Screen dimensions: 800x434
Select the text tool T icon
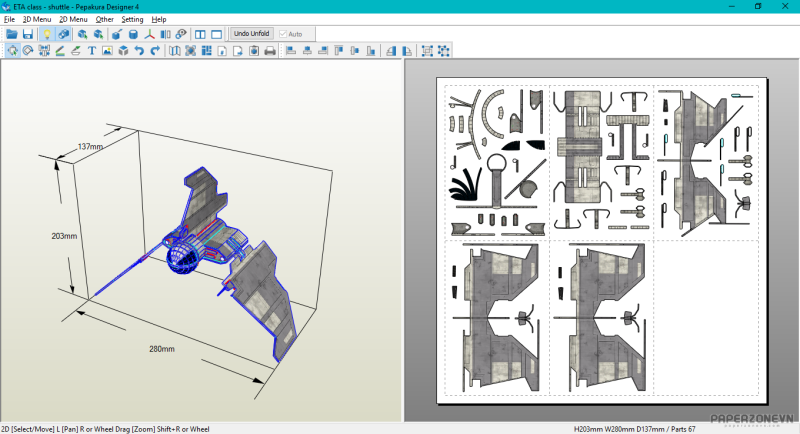click(92, 50)
